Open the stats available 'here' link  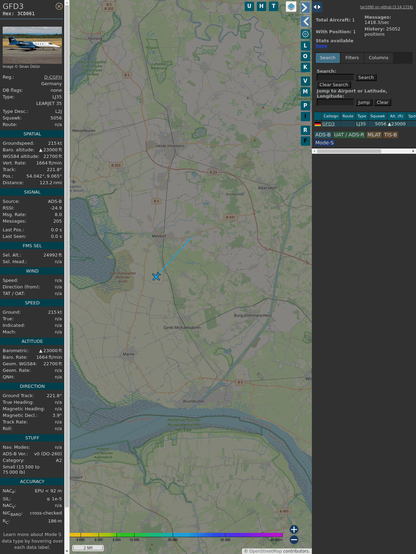[321, 46]
